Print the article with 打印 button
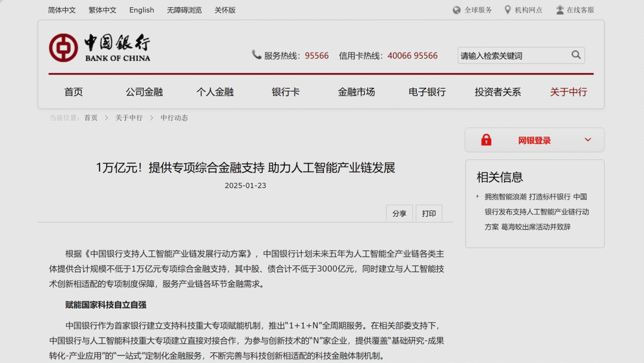This screenshot has width=644, height=363. point(429,213)
